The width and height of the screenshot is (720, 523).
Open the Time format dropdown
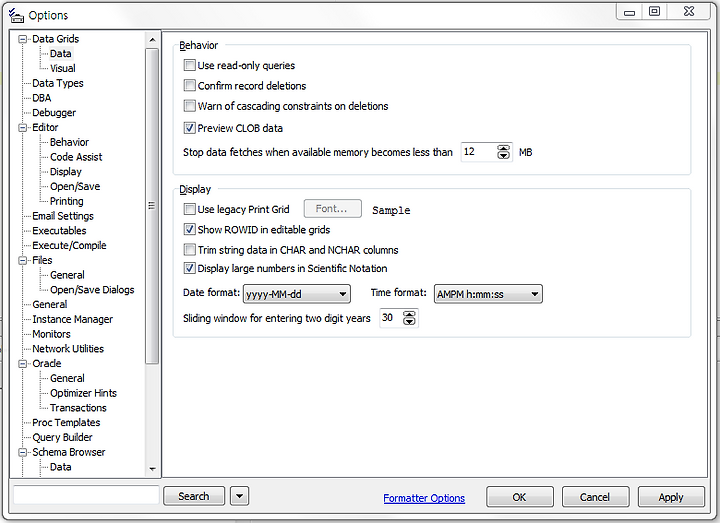click(x=488, y=294)
